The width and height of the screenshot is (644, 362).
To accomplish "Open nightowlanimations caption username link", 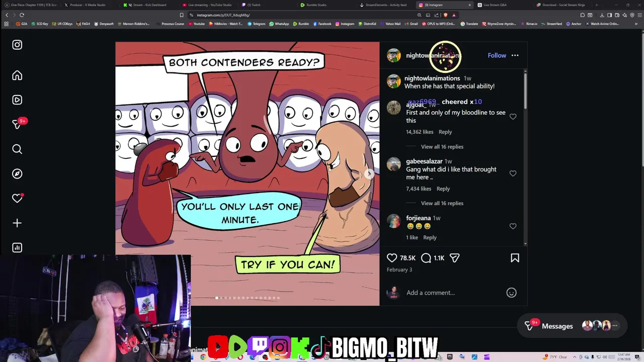I will 432,78.
